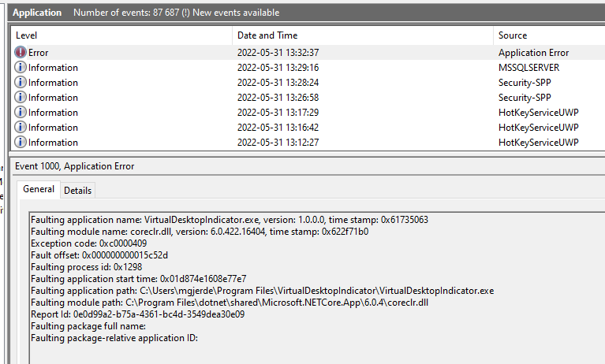Click the Event 1000, Application Error heading

pyautogui.click(x=74, y=166)
